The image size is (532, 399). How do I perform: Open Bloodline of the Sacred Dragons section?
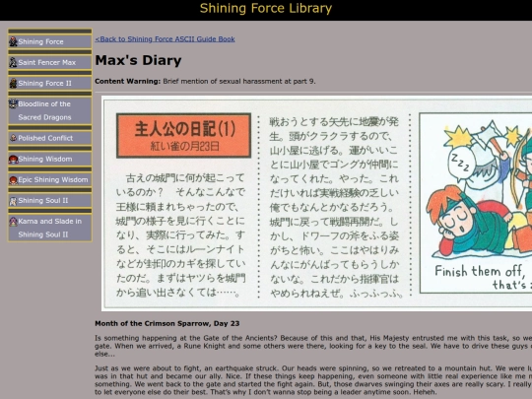(x=50, y=110)
